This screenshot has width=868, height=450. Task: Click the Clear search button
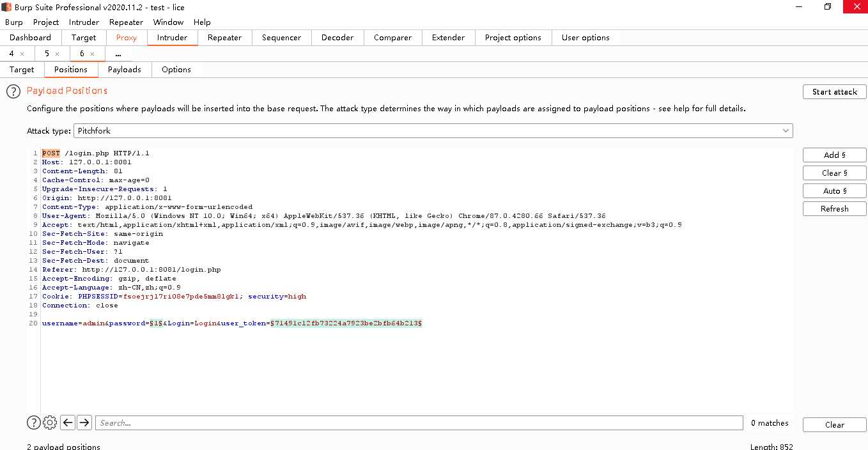click(835, 424)
